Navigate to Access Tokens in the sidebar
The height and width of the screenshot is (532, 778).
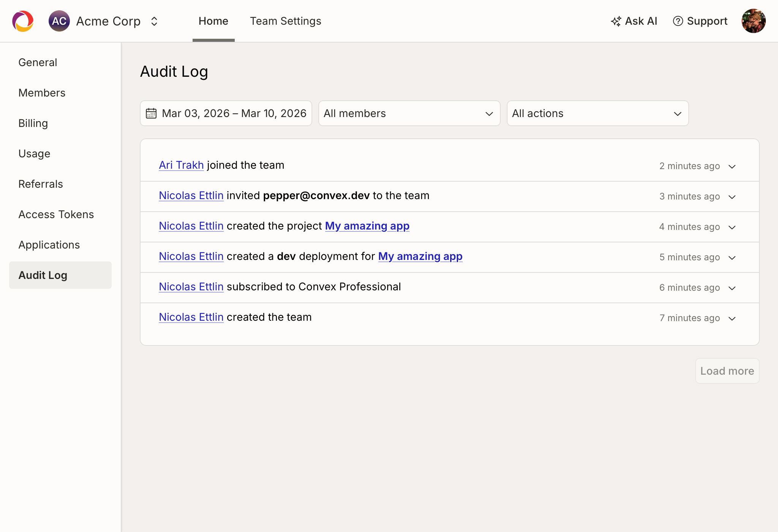tap(56, 214)
